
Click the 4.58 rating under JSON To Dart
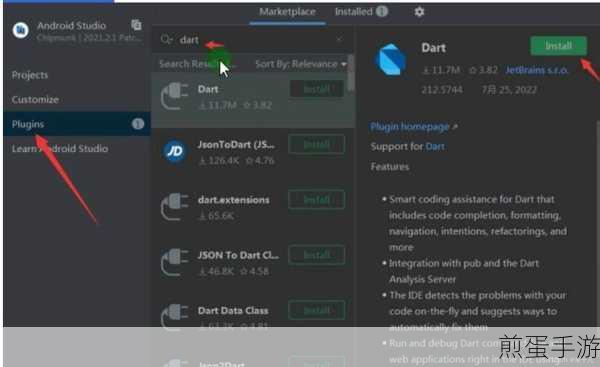[254, 271]
